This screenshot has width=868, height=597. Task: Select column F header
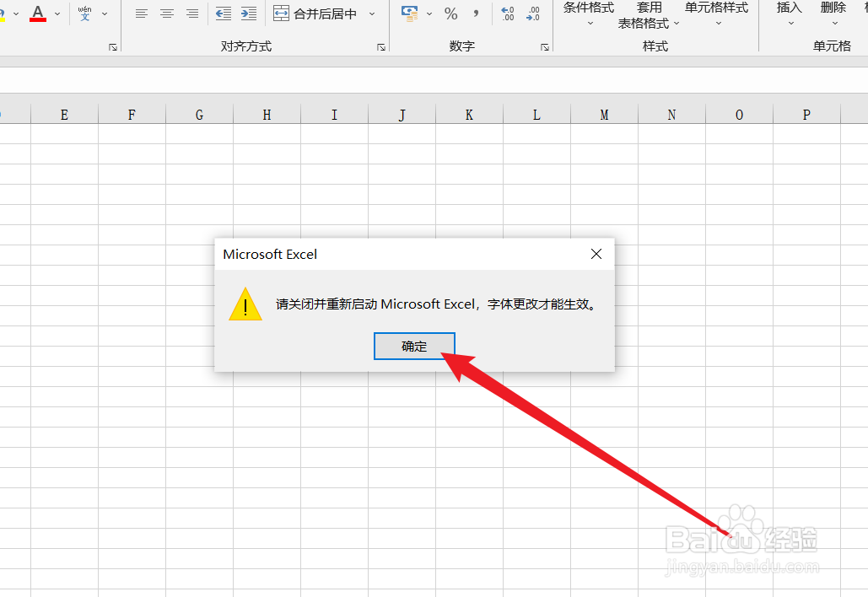coord(132,115)
